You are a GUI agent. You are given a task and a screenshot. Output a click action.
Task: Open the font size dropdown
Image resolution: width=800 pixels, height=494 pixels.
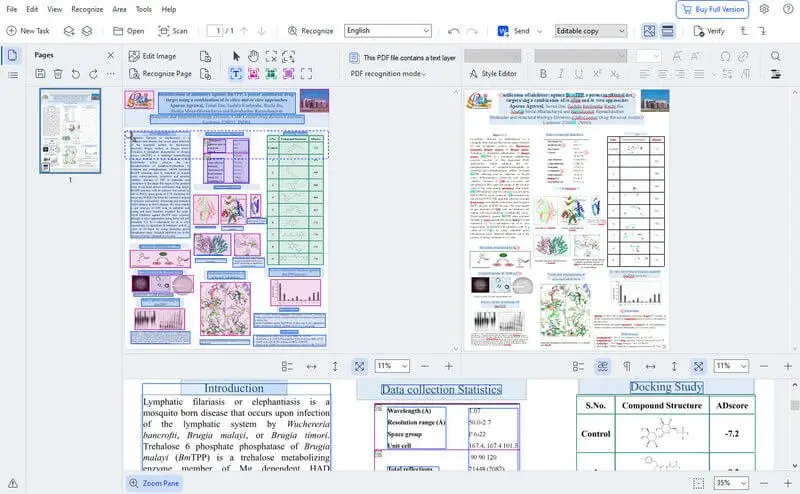[648, 56]
